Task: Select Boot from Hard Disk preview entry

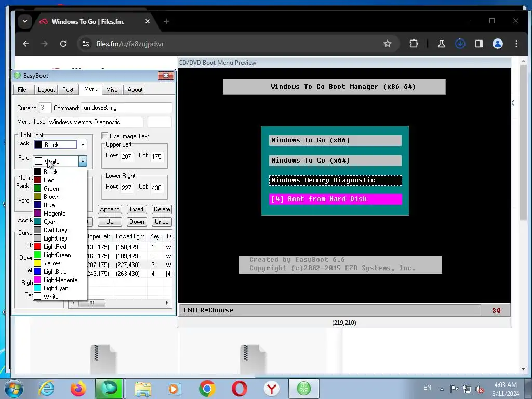Action: pos(335,199)
